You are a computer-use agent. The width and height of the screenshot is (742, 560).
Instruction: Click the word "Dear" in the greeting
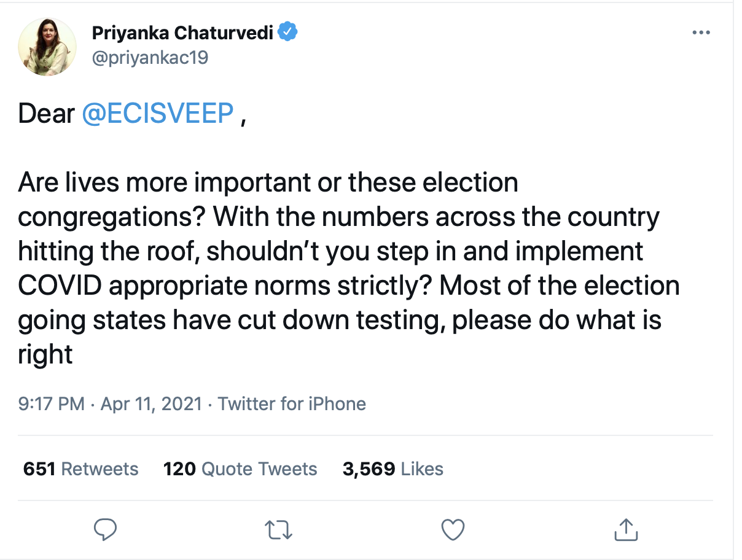(x=46, y=114)
